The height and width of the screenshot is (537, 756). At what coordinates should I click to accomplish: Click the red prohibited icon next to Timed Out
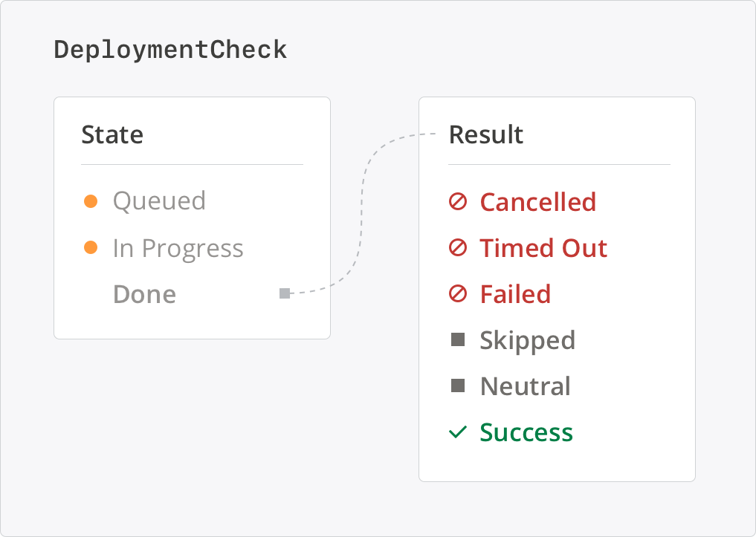coord(458,248)
